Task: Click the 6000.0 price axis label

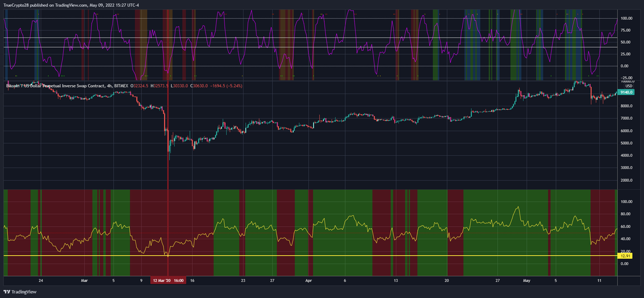Action: [627, 131]
